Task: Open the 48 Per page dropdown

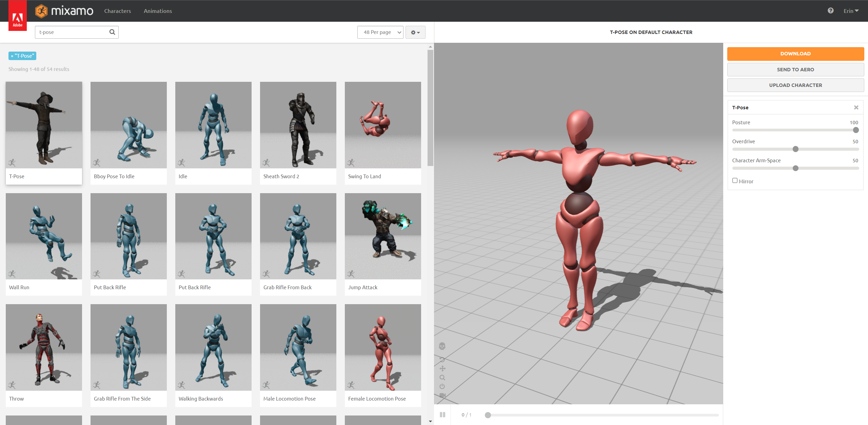Action: 380,32
